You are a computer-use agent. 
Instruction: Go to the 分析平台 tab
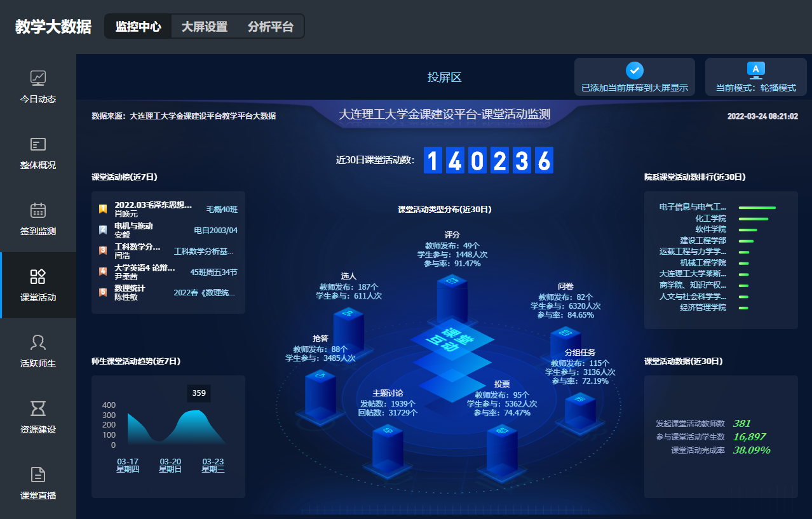coord(271,27)
